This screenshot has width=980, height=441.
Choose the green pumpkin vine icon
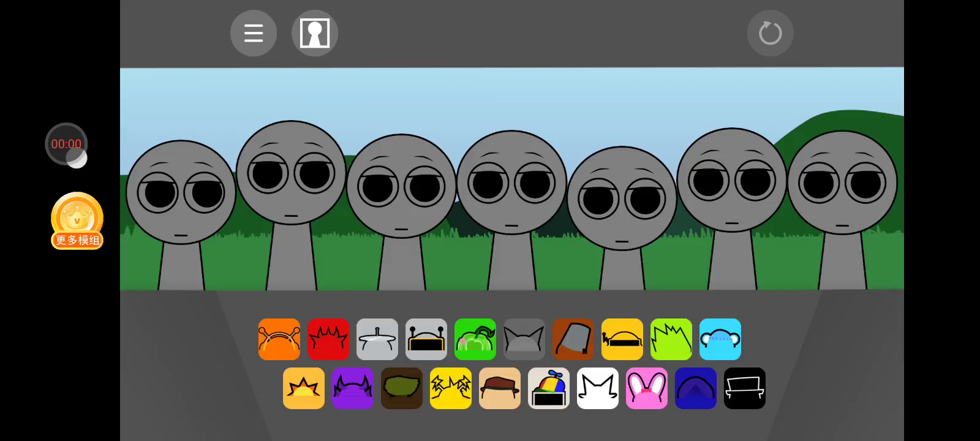click(x=475, y=339)
